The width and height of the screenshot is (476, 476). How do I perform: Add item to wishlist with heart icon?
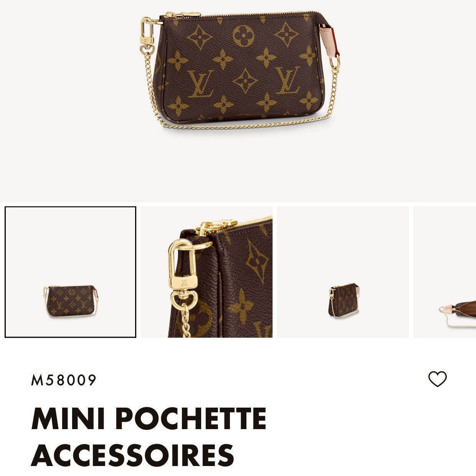[438, 380]
